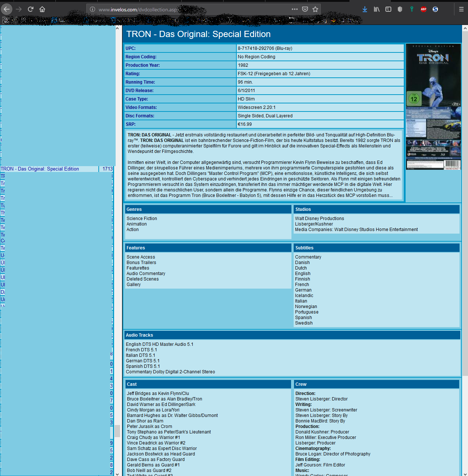468x476 pixels.
Task: Click the German DTS 5.1 audio track
Action: click(143, 361)
